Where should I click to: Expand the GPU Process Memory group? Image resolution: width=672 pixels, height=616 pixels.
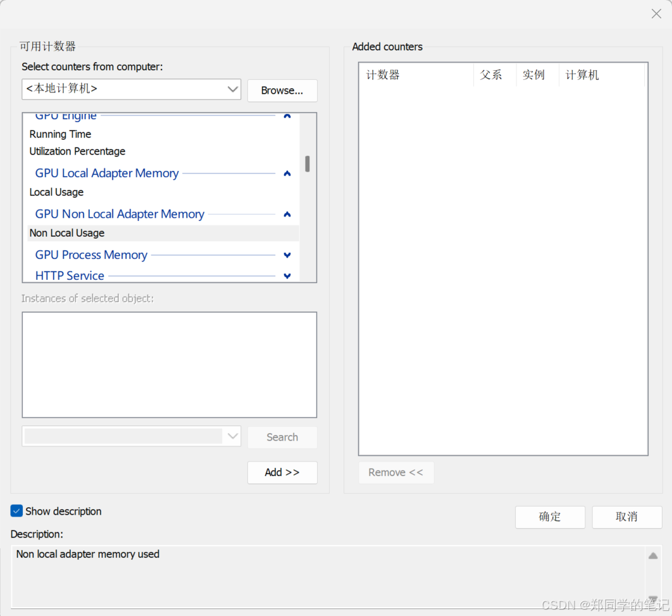click(287, 255)
